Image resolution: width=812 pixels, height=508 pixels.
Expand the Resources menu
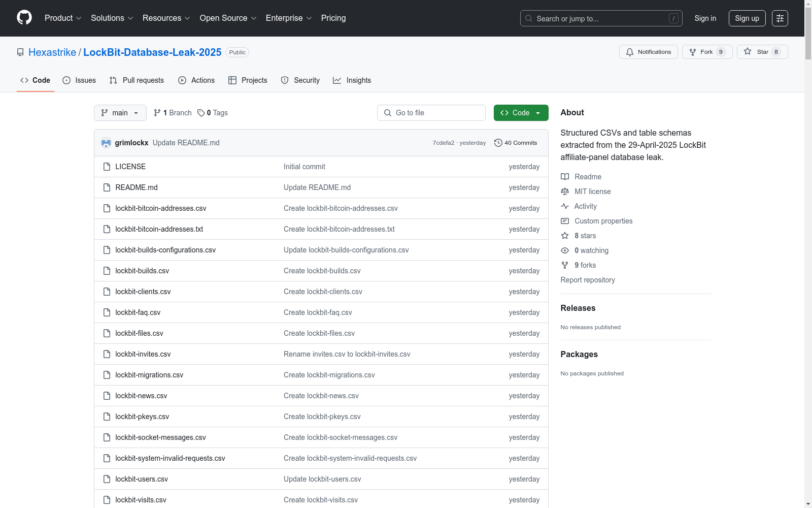pyautogui.click(x=166, y=18)
